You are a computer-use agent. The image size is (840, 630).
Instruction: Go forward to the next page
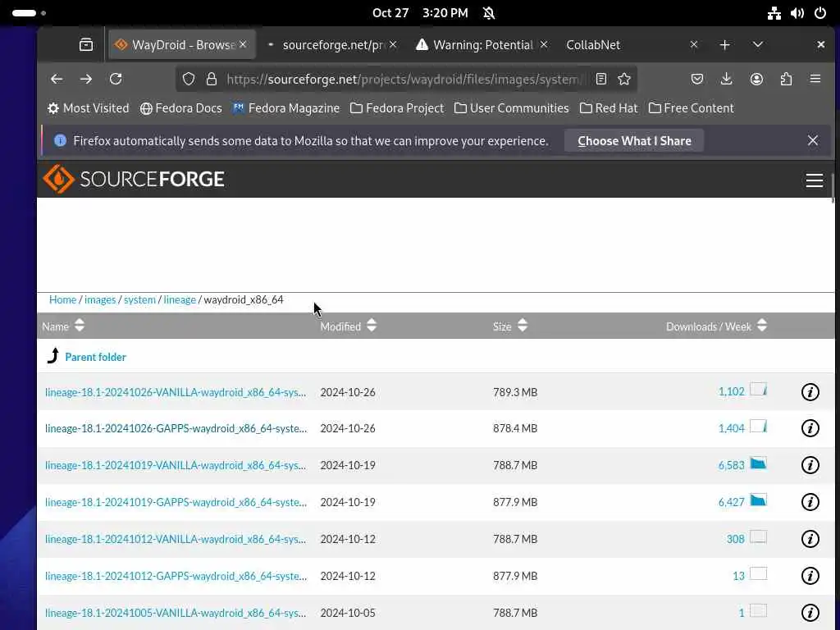[85, 80]
